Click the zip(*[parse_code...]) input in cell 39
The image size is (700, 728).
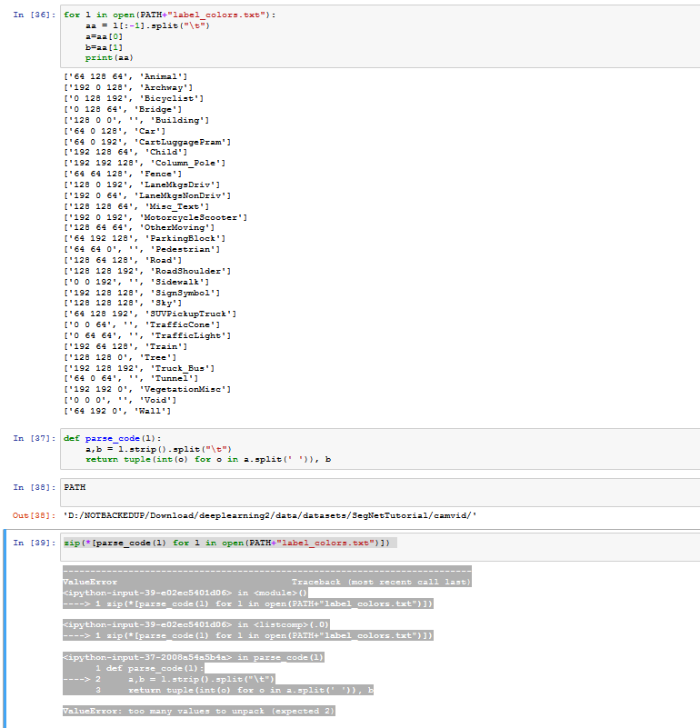point(227,543)
